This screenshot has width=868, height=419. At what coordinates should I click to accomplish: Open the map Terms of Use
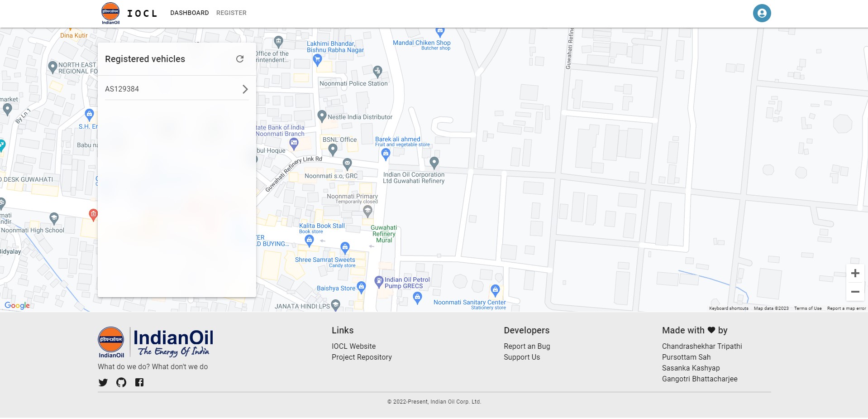coord(808,308)
